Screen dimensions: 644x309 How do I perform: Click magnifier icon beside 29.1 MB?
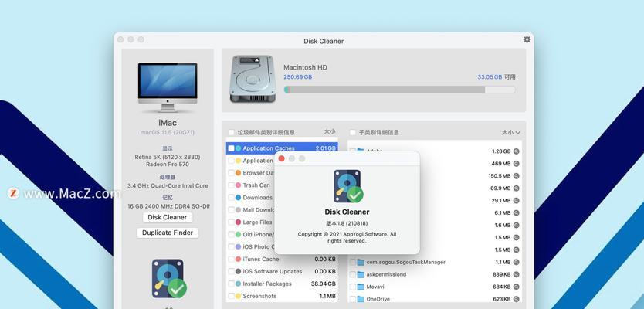click(x=516, y=201)
